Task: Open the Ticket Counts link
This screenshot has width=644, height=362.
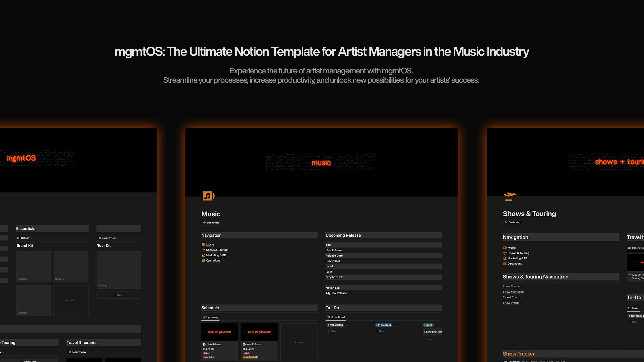Action: pyautogui.click(x=512, y=297)
